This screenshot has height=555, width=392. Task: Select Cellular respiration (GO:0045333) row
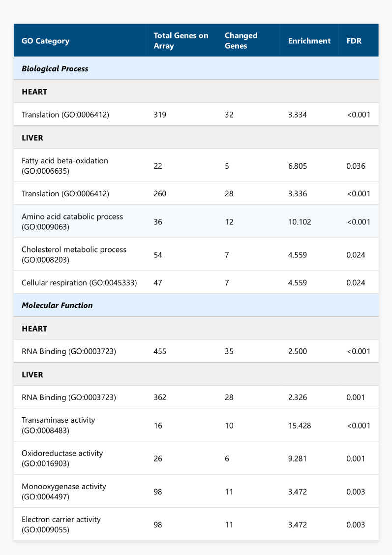pos(79,283)
